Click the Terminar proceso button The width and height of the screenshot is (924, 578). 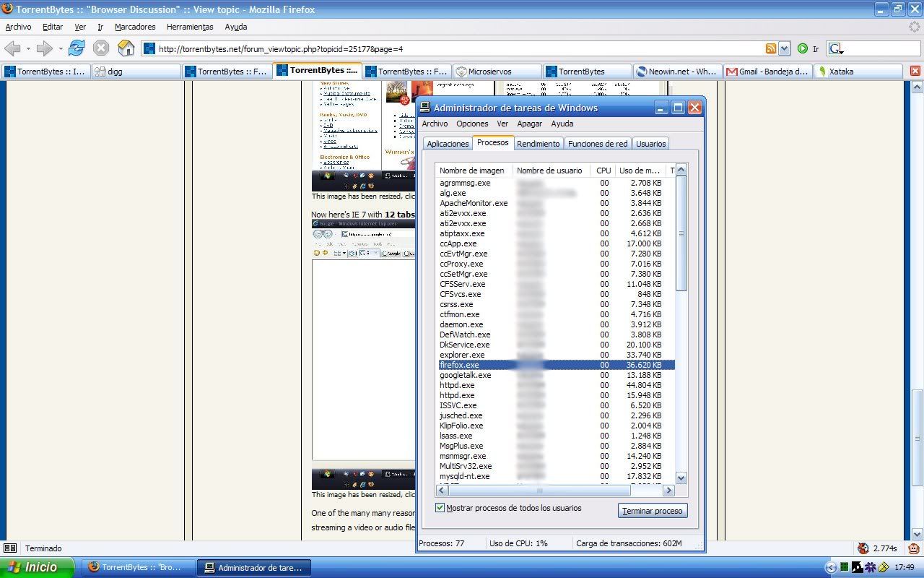[653, 511]
